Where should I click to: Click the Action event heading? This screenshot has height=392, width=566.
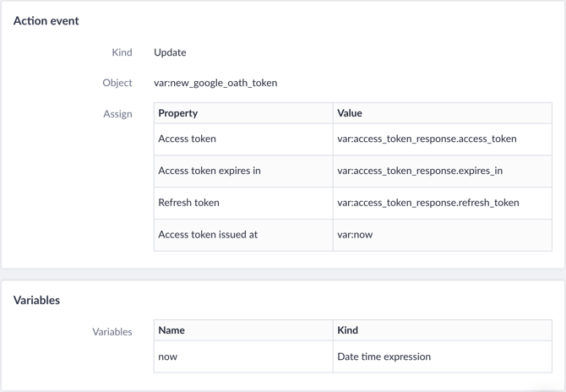[x=46, y=21]
